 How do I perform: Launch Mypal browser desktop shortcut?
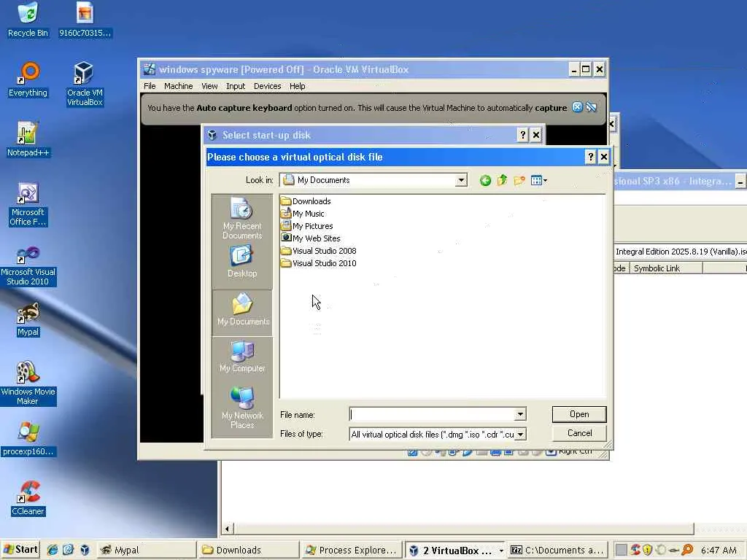coord(28,319)
